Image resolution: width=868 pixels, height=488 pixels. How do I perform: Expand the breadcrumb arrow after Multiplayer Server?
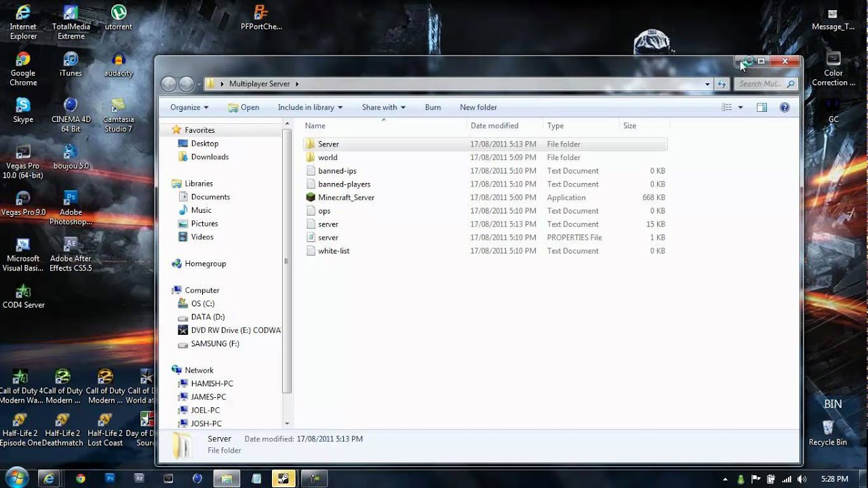297,84
